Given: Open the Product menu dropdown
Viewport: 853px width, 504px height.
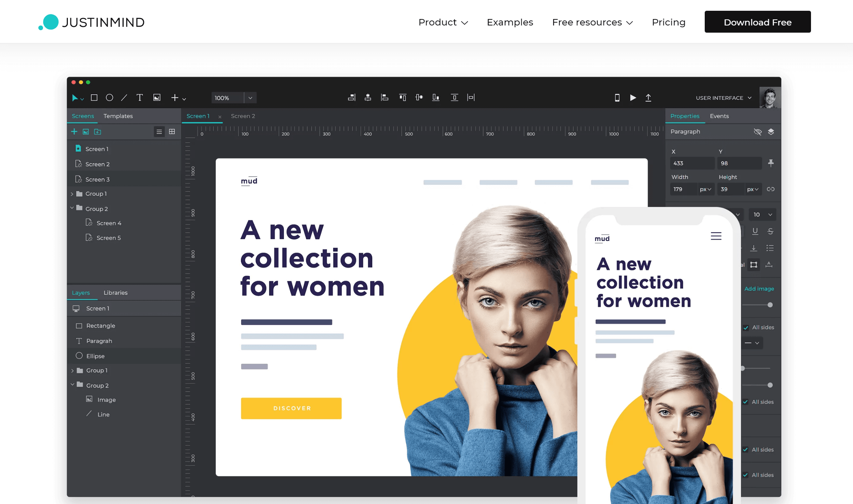Looking at the screenshot, I should point(443,22).
